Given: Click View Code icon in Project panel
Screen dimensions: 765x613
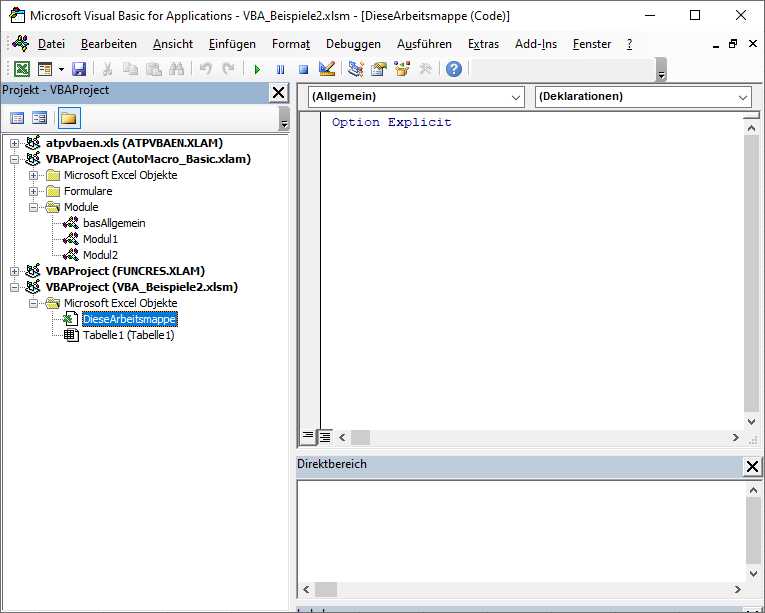Looking at the screenshot, I should [17, 118].
